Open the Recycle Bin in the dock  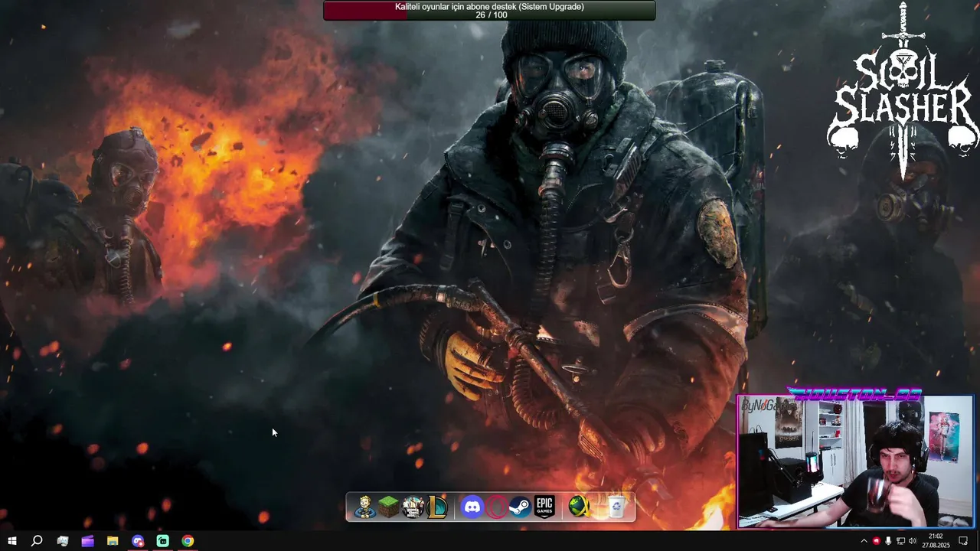pos(616,507)
